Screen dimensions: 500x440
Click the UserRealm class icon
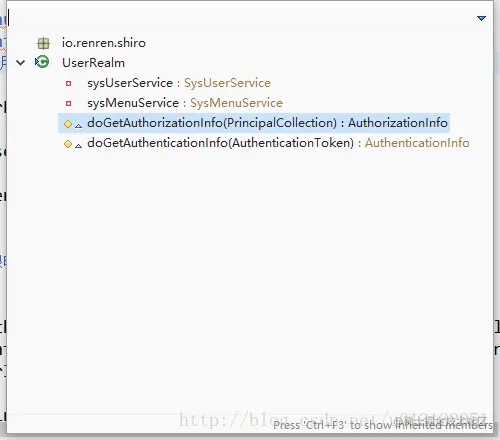42,62
